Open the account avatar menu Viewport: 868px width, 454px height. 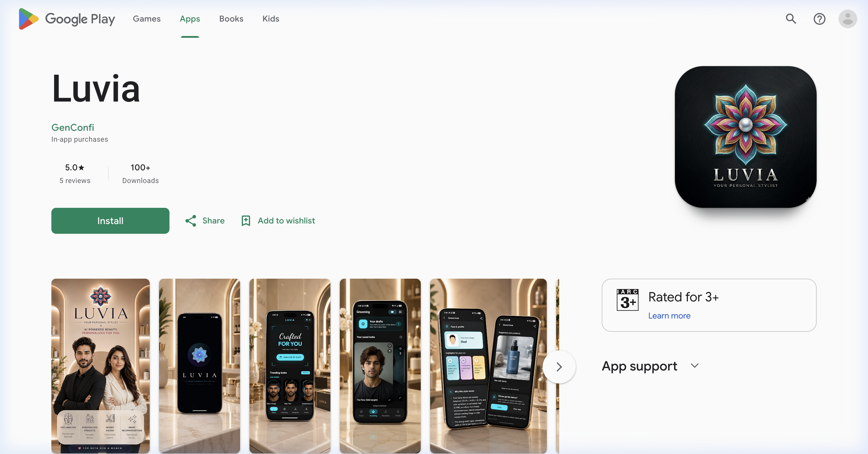[x=847, y=19]
